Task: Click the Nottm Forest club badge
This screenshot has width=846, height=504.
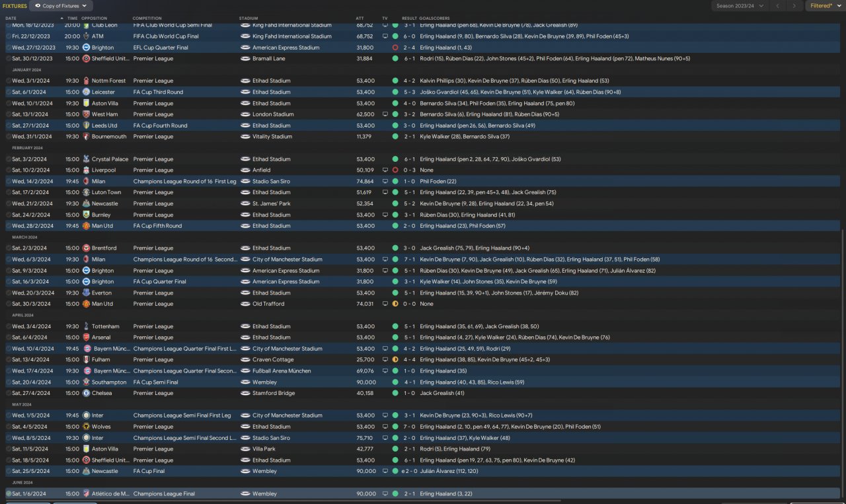Action: (x=86, y=81)
